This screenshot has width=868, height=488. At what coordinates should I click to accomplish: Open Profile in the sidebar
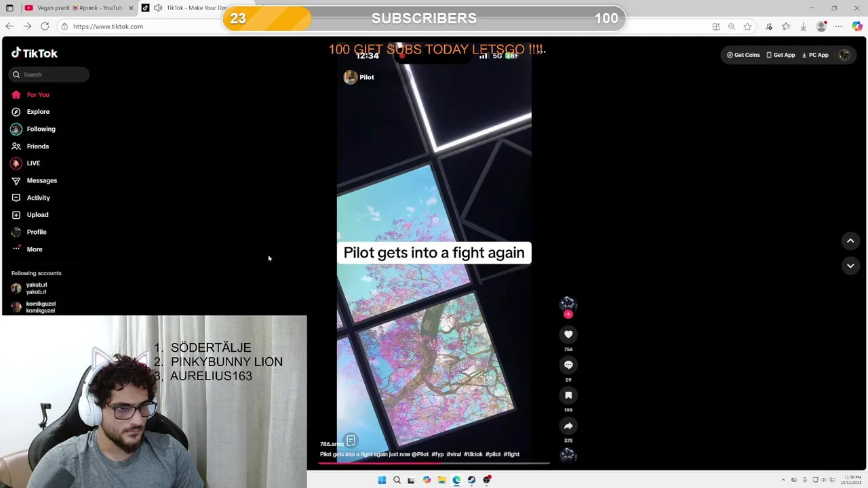pos(29,232)
